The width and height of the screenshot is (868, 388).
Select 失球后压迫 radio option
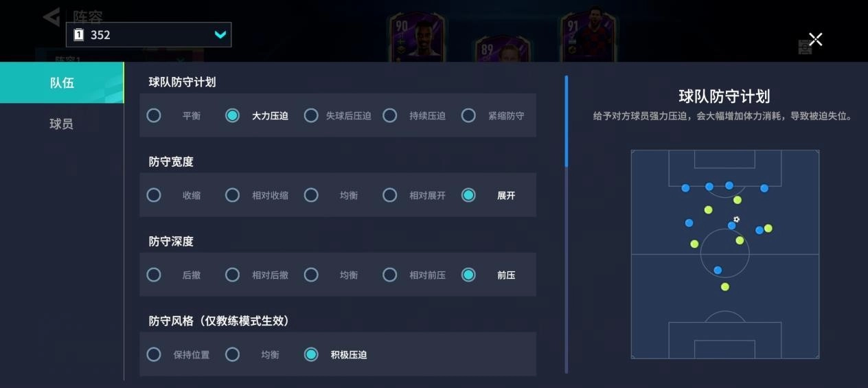click(339, 115)
